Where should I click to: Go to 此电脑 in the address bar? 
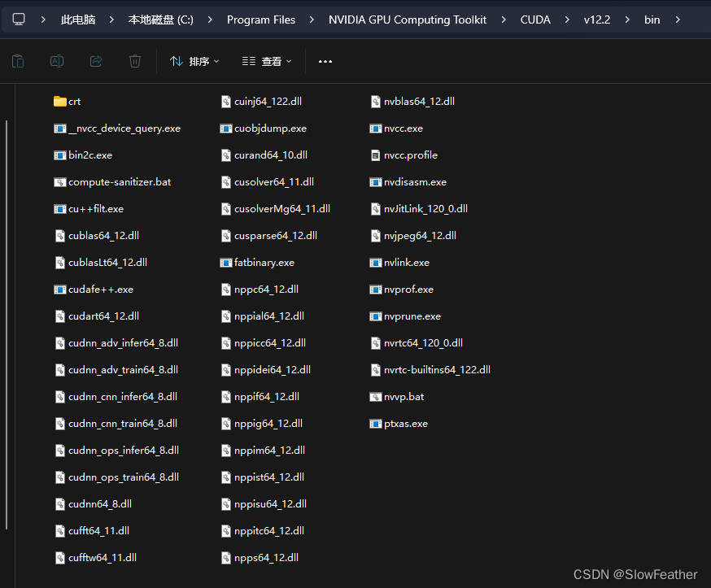(x=78, y=20)
